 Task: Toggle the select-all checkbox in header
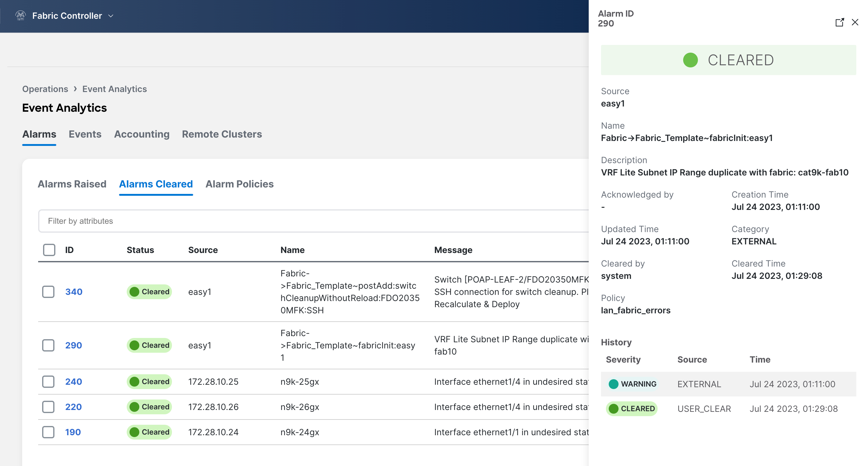click(50, 249)
